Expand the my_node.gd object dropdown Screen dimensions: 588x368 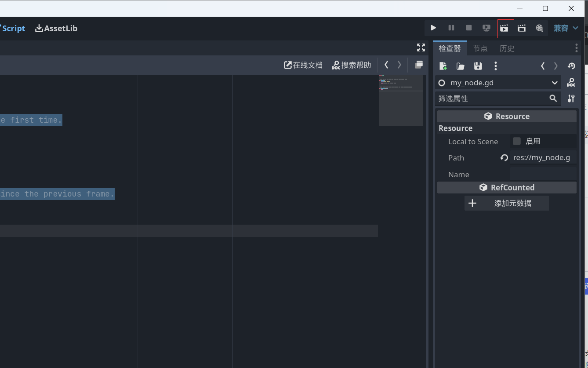click(x=498, y=83)
